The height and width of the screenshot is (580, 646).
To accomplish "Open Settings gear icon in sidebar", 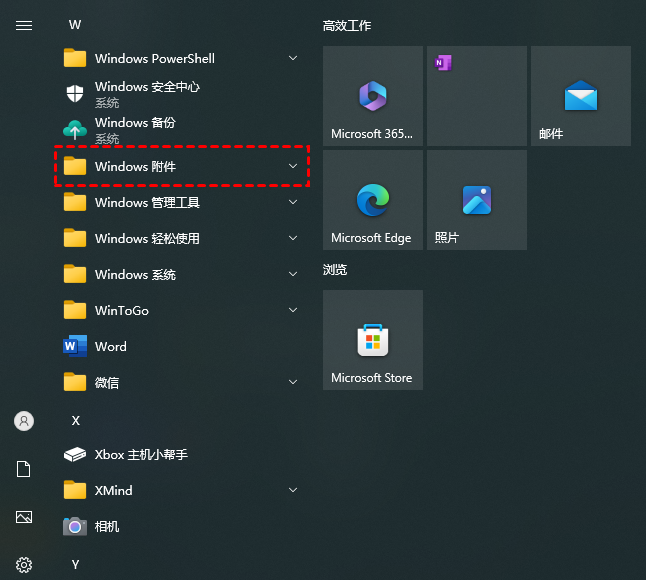I will coord(24,565).
